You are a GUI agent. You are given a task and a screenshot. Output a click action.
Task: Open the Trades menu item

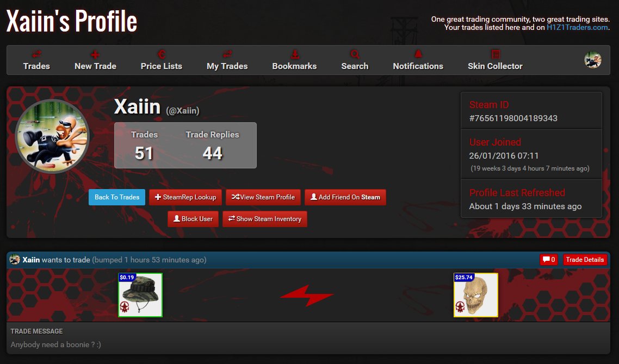(x=36, y=66)
